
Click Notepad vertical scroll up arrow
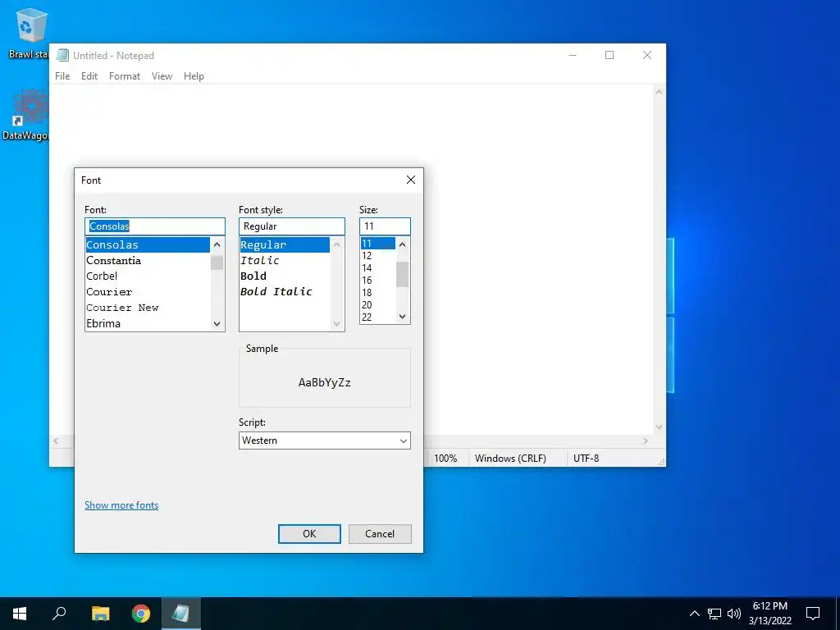pyautogui.click(x=659, y=92)
